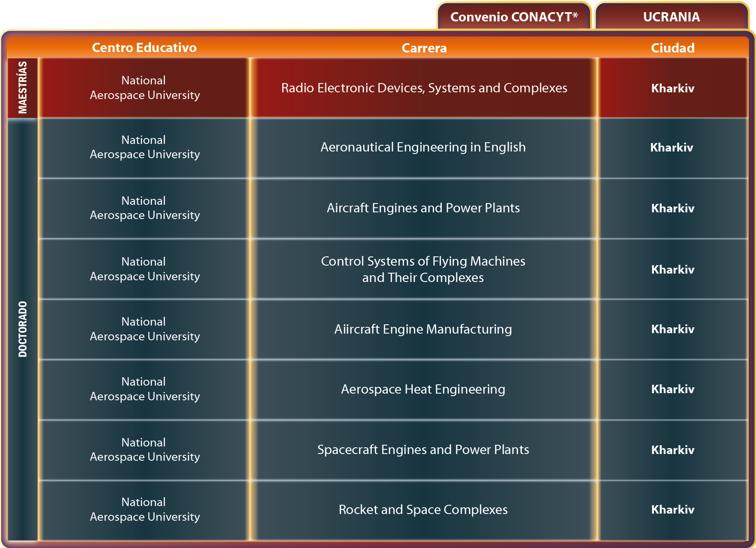Select Aiircraft Engine Manufacturing career cell
Screen dimensions: 756x548
pos(423,329)
